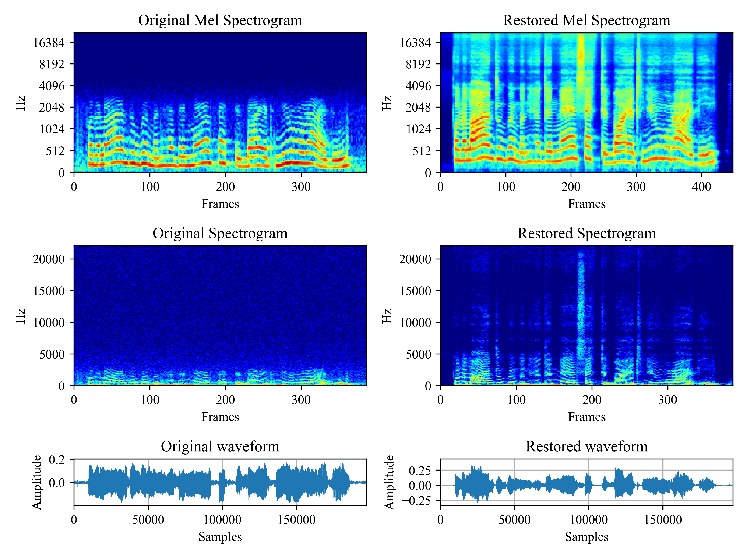Select the Original waveform plot

pyautogui.click(x=220, y=482)
